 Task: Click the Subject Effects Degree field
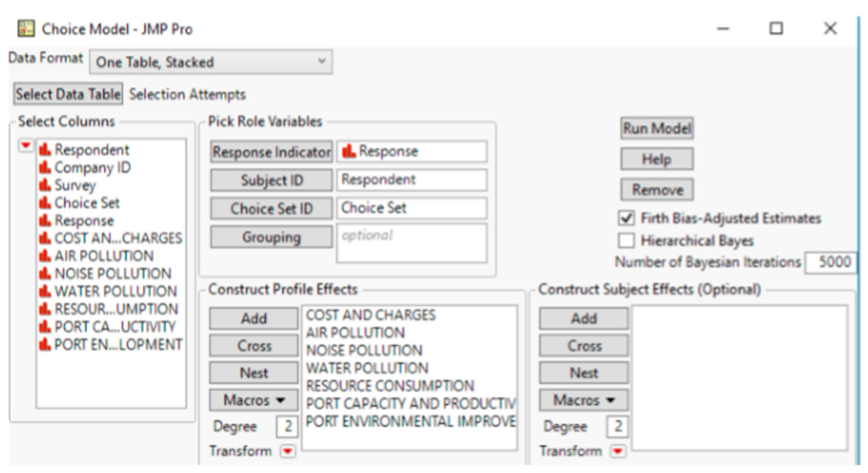pos(617,426)
